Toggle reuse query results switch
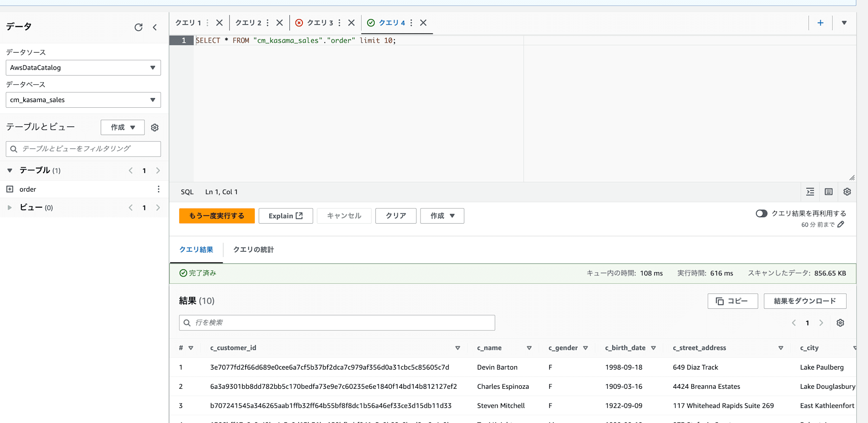Image resolution: width=868 pixels, height=423 pixels. pos(761,213)
